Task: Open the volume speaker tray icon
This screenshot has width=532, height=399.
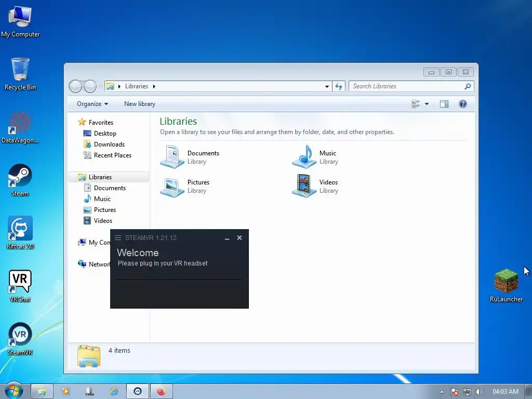Action: click(480, 392)
